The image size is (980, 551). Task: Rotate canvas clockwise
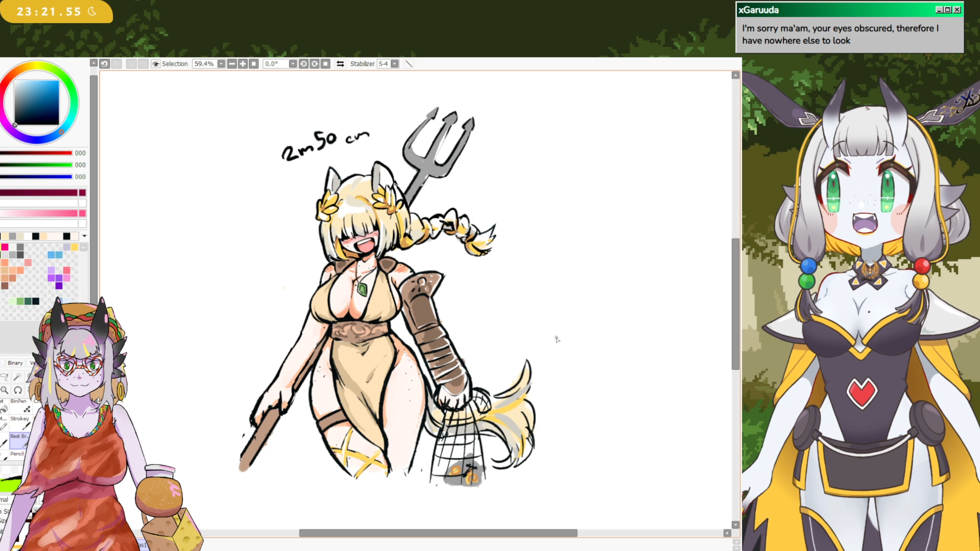click(x=314, y=64)
